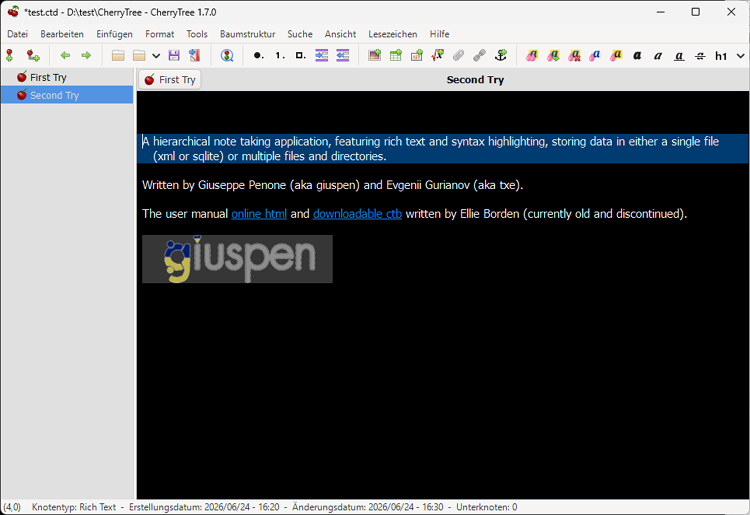750x515 pixels.
Task: Follow the online html link
Action: click(x=259, y=214)
